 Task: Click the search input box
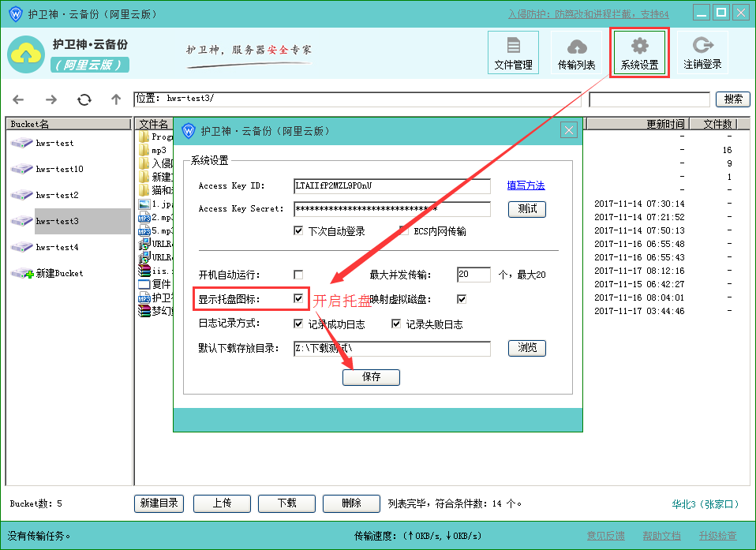[649, 99]
